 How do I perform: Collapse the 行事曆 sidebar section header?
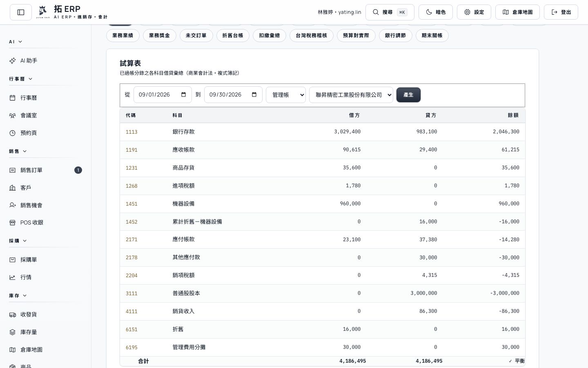(21, 79)
